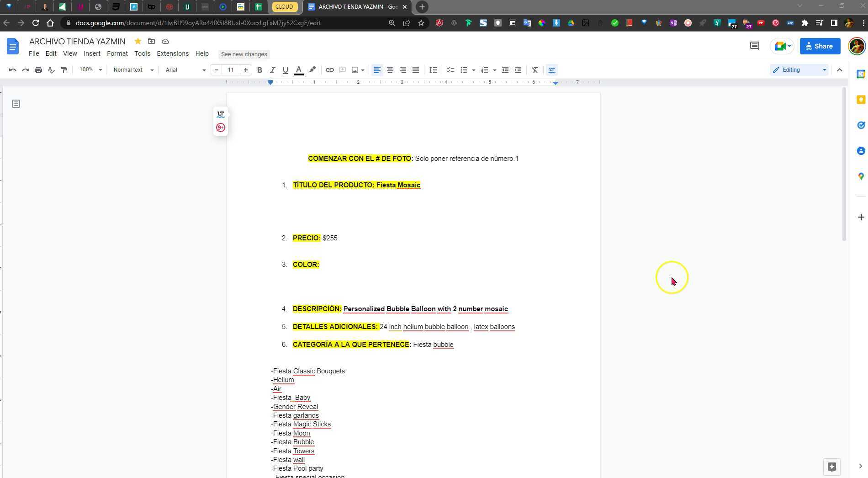Open the File menu
868x478 pixels.
click(34, 53)
